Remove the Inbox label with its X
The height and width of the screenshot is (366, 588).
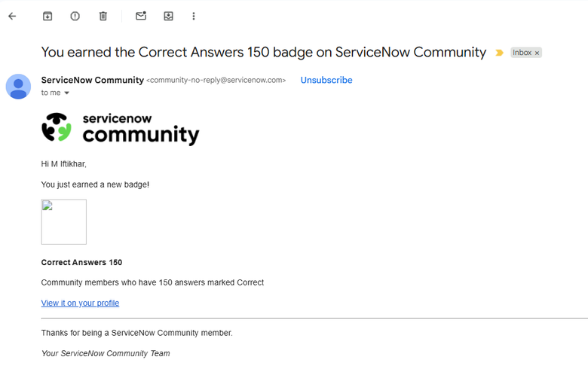(x=537, y=53)
